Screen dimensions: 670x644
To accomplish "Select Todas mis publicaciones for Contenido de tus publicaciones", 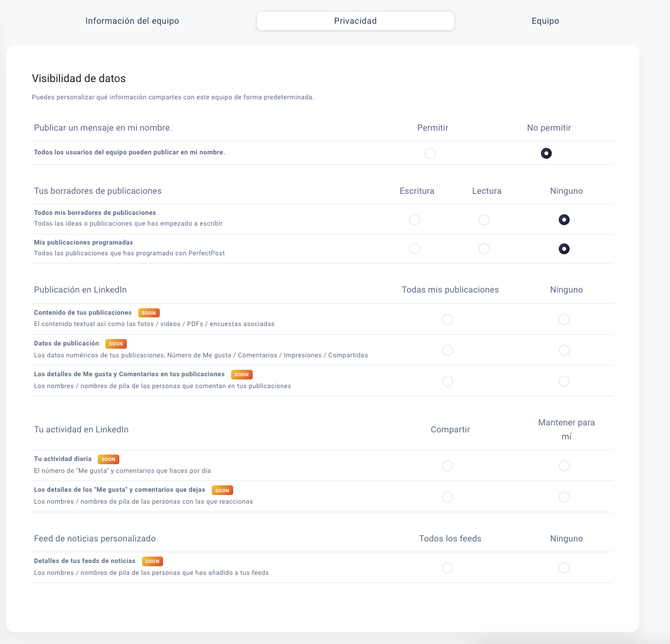I will pos(448,320).
